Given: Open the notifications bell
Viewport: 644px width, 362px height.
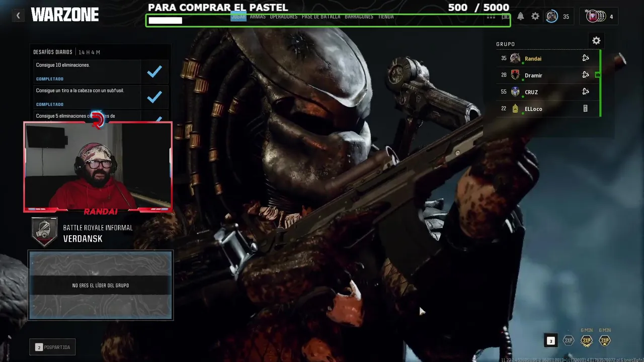Looking at the screenshot, I should [521, 17].
